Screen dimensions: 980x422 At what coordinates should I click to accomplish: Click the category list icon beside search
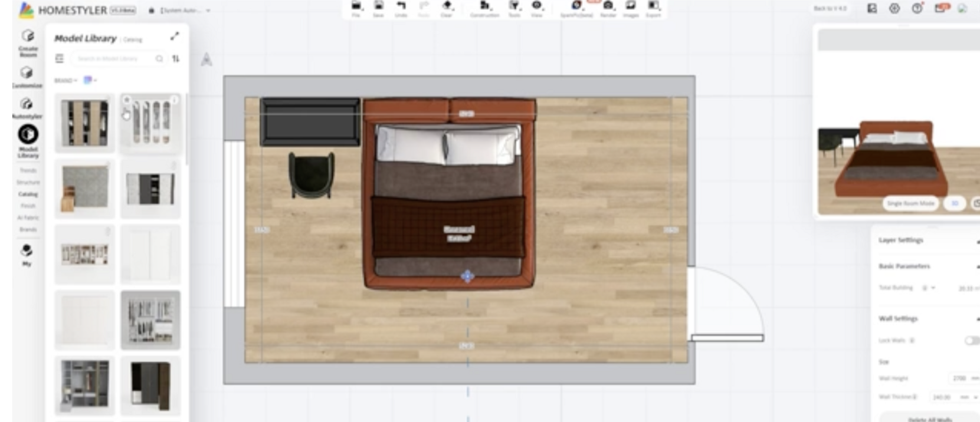(59, 58)
